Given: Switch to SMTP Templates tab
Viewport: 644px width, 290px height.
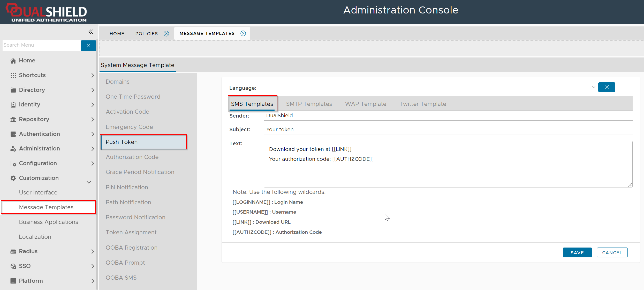Looking at the screenshot, I should (309, 104).
